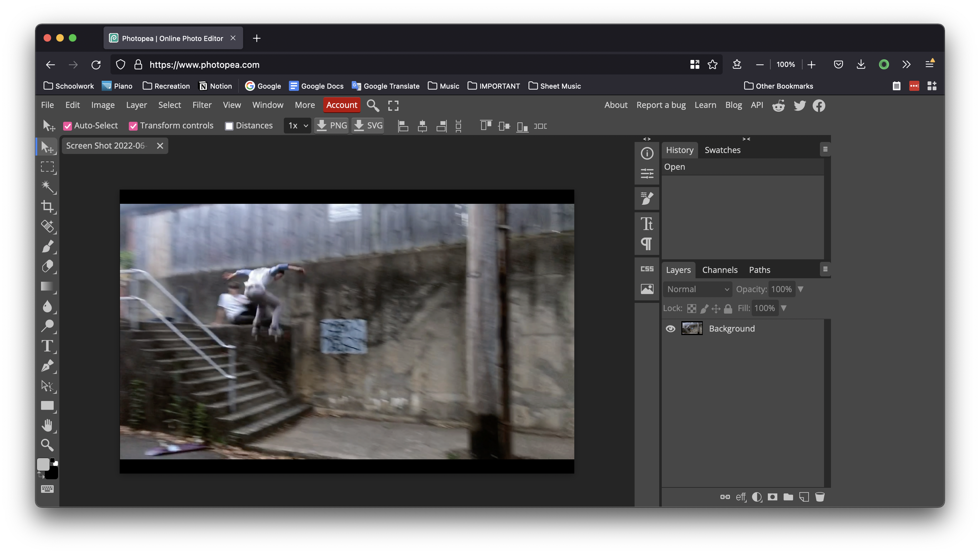Open the adjustment layer half-circle icon
Screen dimensions: 980x554
click(x=757, y=497)
